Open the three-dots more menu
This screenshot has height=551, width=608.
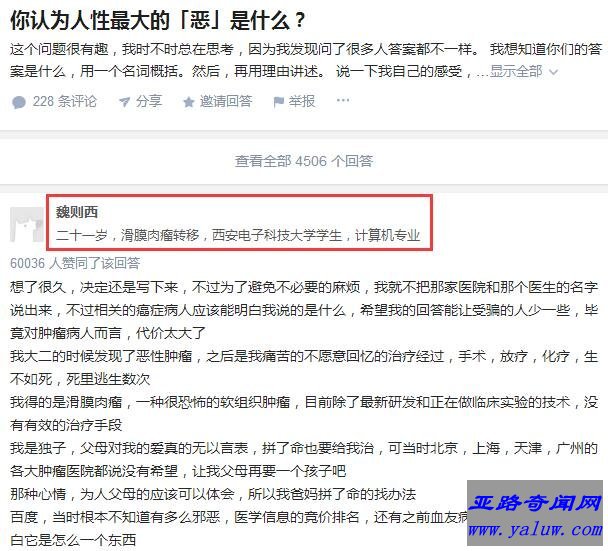(343, 100)
